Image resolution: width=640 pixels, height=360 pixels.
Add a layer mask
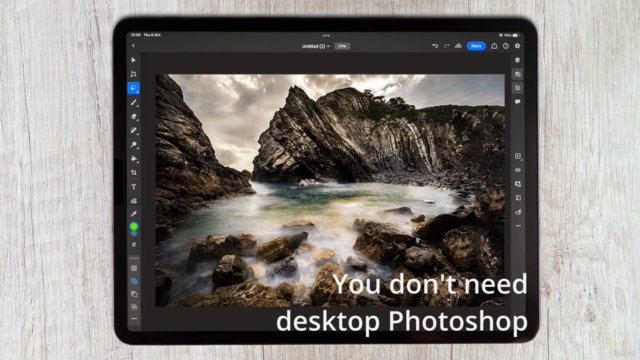point(518,184)
